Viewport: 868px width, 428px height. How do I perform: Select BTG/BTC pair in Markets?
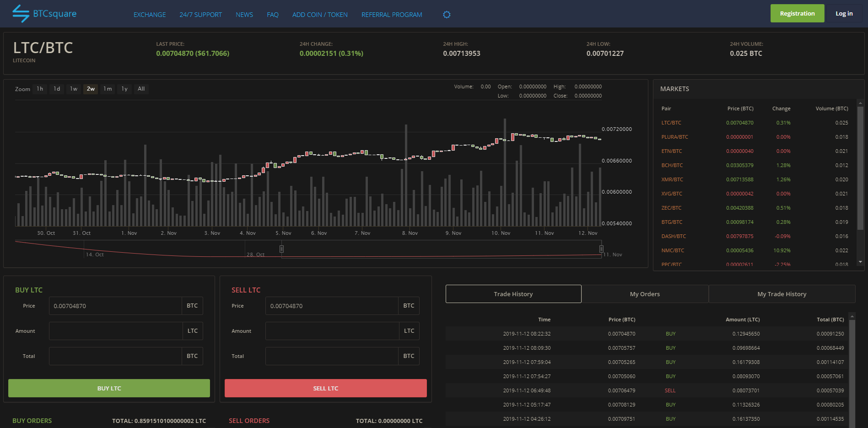pos(672,222)
